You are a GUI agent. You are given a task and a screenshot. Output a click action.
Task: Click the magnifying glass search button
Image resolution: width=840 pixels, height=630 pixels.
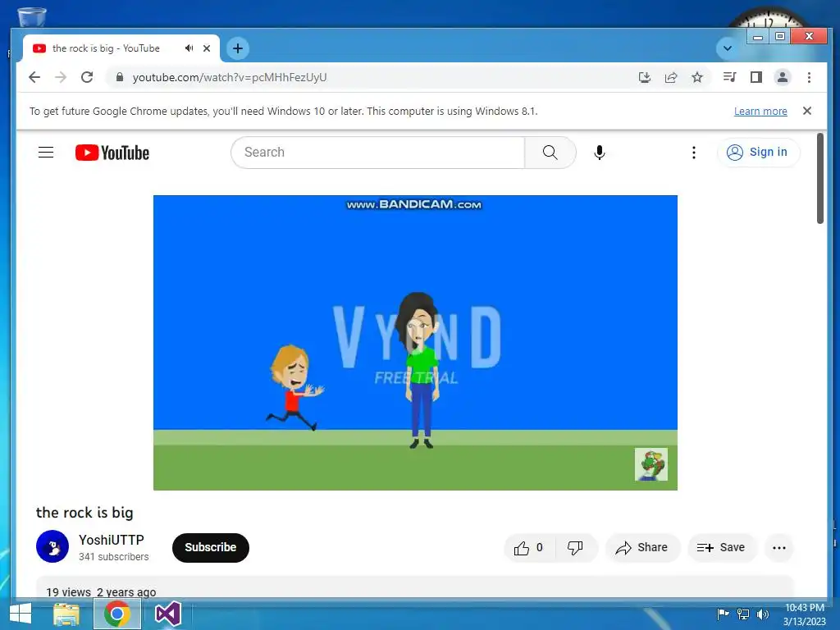pos(550,153)
